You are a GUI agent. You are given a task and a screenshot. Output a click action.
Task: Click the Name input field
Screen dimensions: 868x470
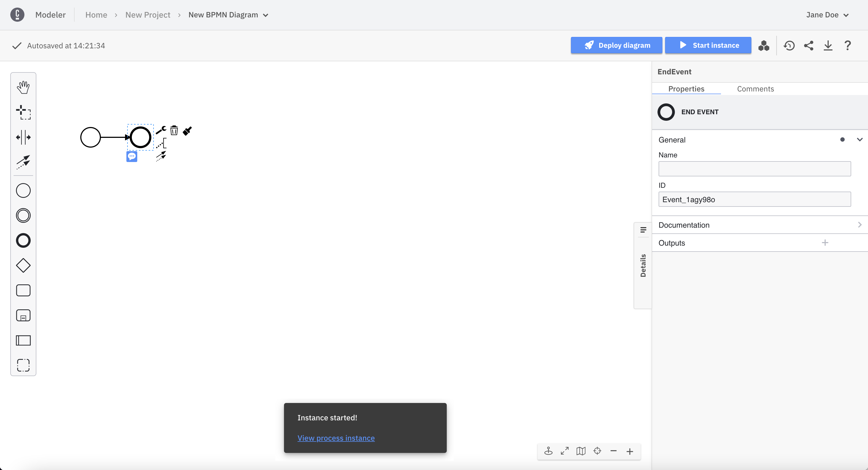[x=755, y=169]
